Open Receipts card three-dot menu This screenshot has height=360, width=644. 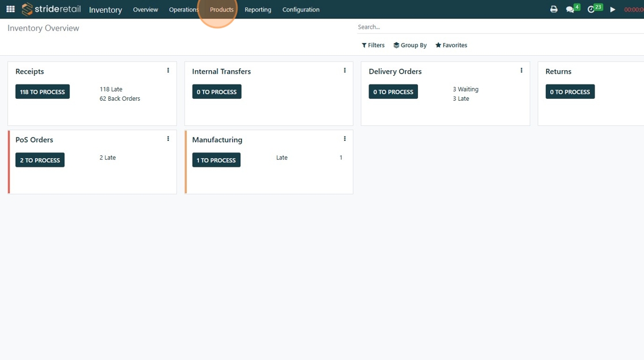point(168,71)
